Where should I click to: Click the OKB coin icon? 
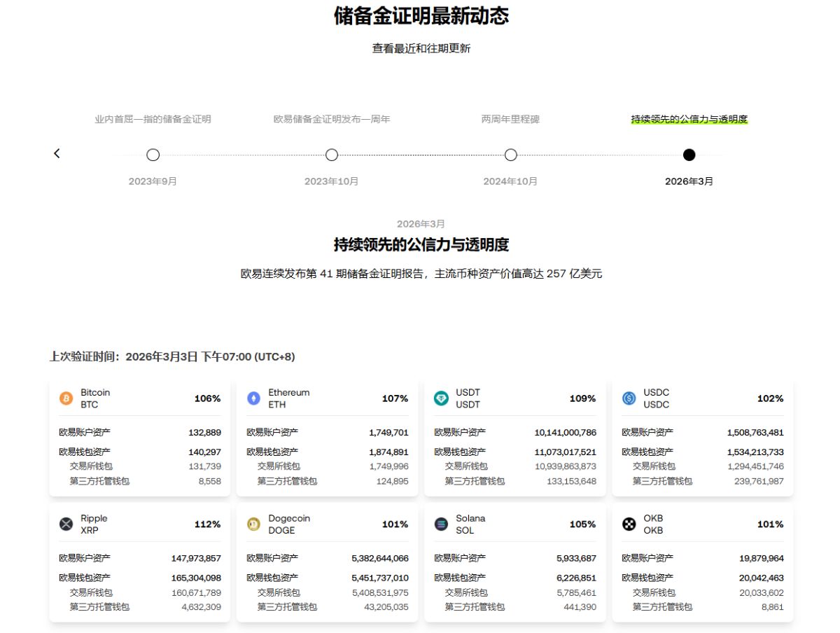click(629, 524)
